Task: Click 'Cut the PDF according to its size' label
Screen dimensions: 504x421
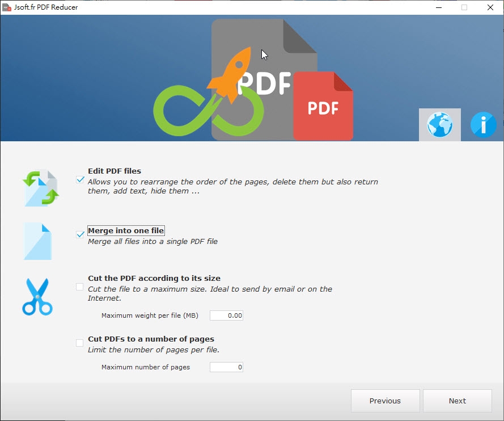Action: 154,278
